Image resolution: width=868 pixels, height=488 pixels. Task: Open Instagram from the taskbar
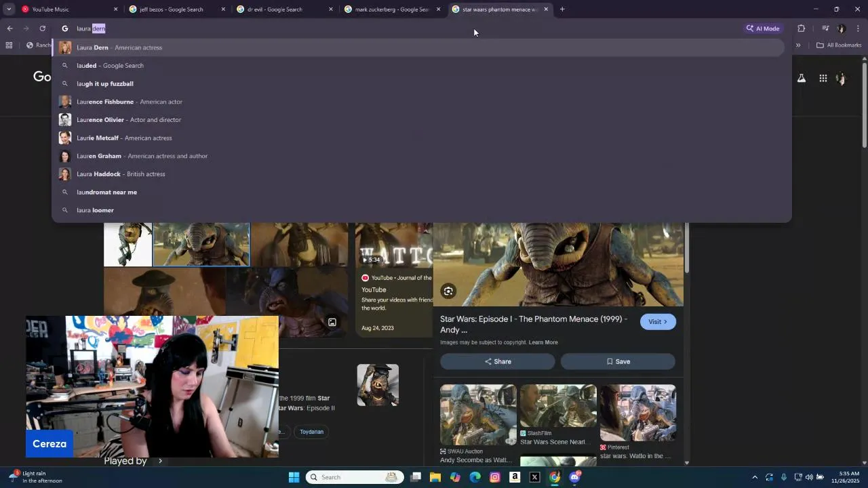495,477
